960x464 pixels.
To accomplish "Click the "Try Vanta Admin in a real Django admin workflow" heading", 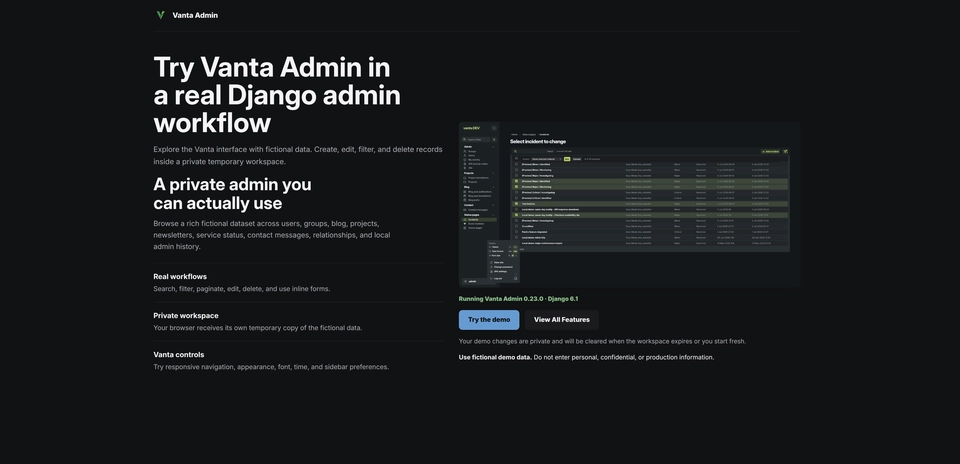I will pyautogui.click(x=277, y=95).
